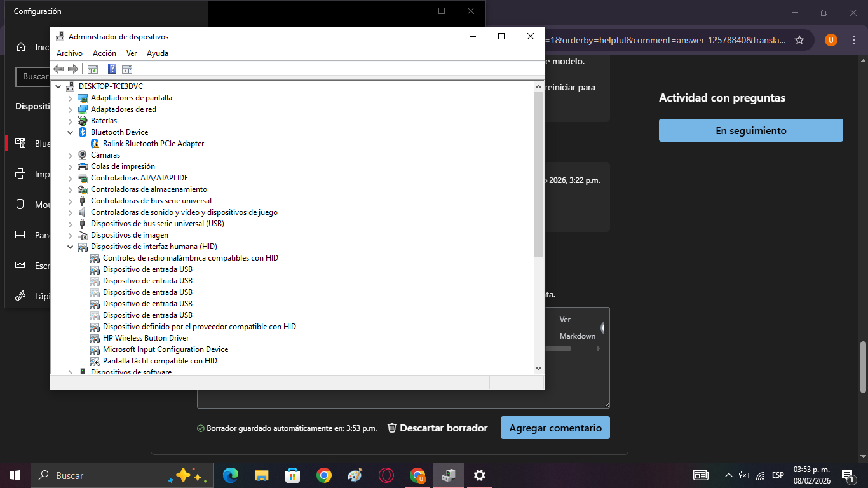The width and height of the screenshot is (868, 488).
Task: Click the Wi-Fi icon in system tray
Action: (x=760, y=475)
